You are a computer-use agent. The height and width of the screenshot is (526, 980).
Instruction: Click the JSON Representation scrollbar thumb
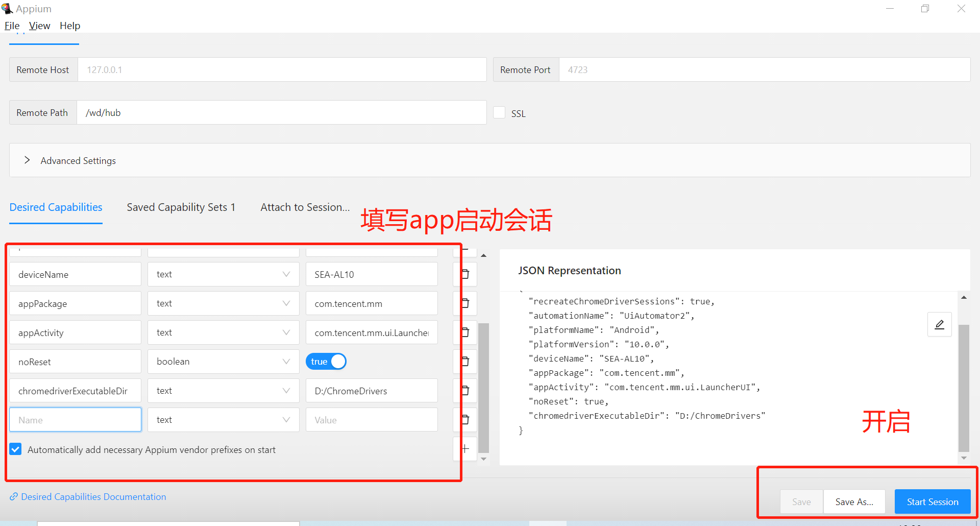click(x=964, y=388)
